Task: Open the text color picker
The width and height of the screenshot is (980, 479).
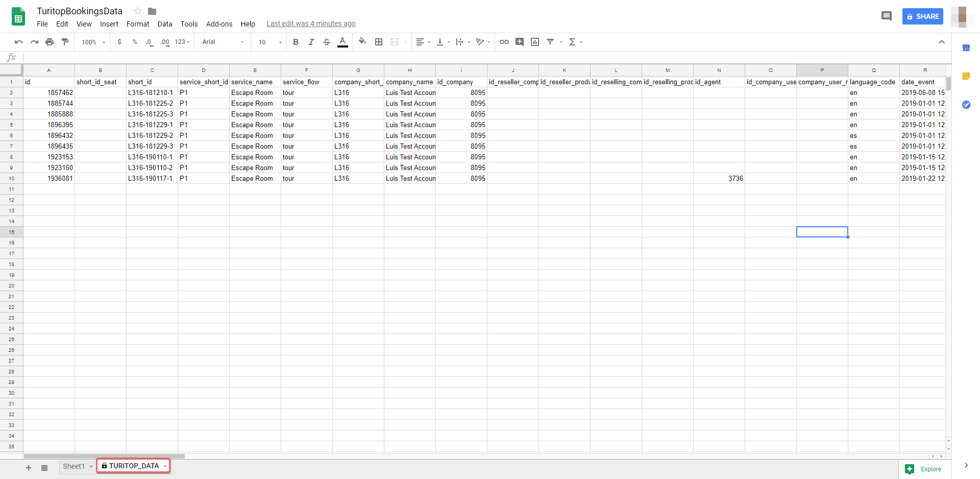Action: 342,42
